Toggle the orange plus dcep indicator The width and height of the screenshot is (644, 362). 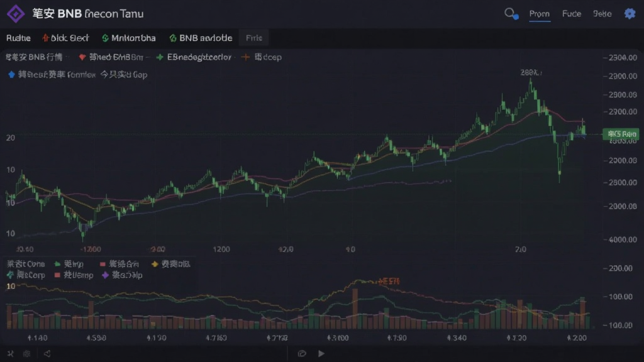pos(245,57)
